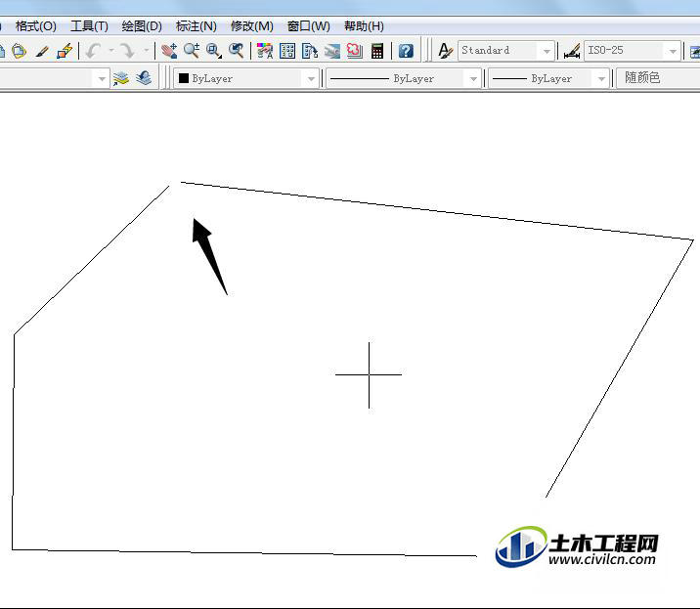This screenshot has height=609, width=700.
Task: Open the 帮助(H) menu
Action: [364, 26]
